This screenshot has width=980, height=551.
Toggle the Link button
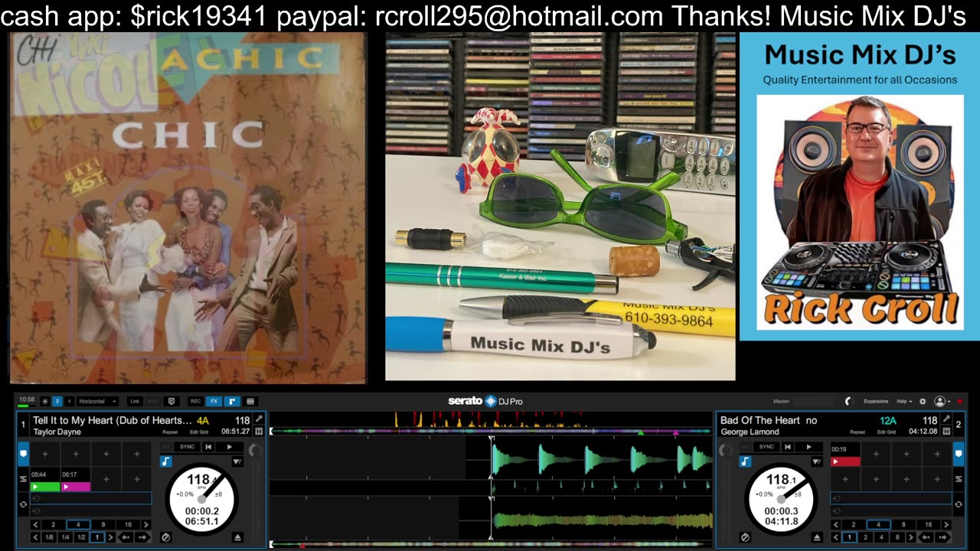(135, 401)
